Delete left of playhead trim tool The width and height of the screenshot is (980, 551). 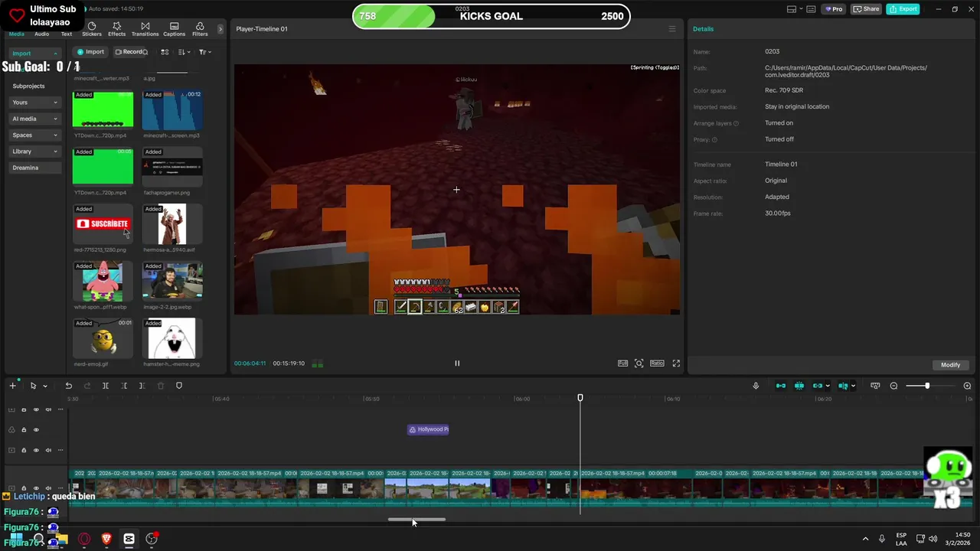click(124, 386)
